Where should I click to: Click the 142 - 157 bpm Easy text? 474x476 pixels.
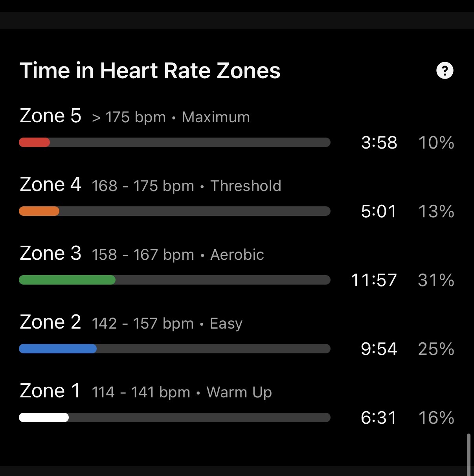pyautogui.click(x=167, y=323)
